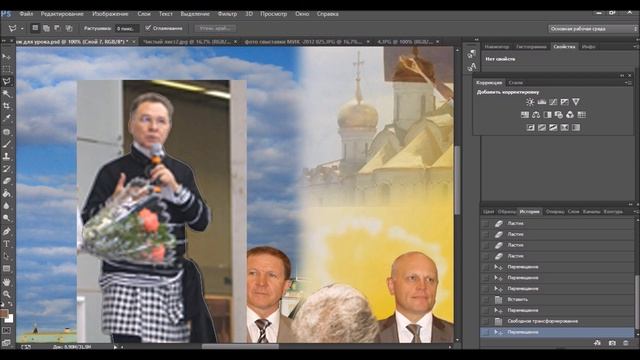Viewport: 640px width, 360px height.
Task: Add a Color Balance adjustment
Action: coord(536,115)
